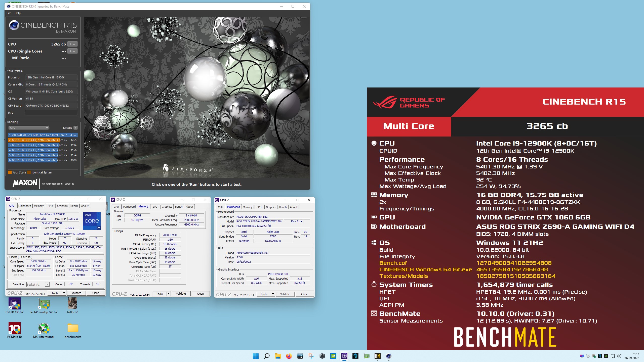Switch to Cinebench taskbar icon
This screenshot has height=362, width=644.
click(x=389, y=356)
